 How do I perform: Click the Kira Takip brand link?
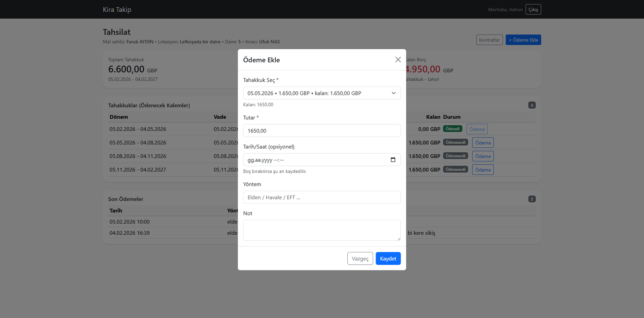click(x=117, y=10)
